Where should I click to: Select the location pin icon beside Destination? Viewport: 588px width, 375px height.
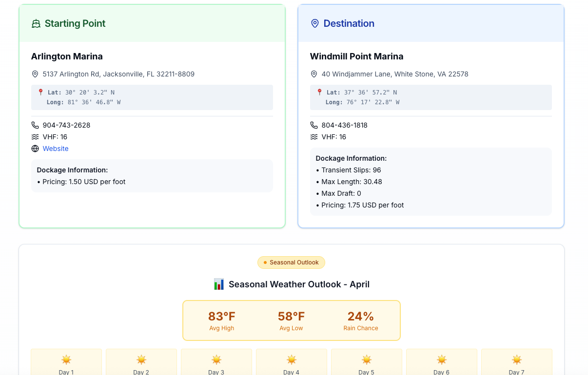pos(314,23)
